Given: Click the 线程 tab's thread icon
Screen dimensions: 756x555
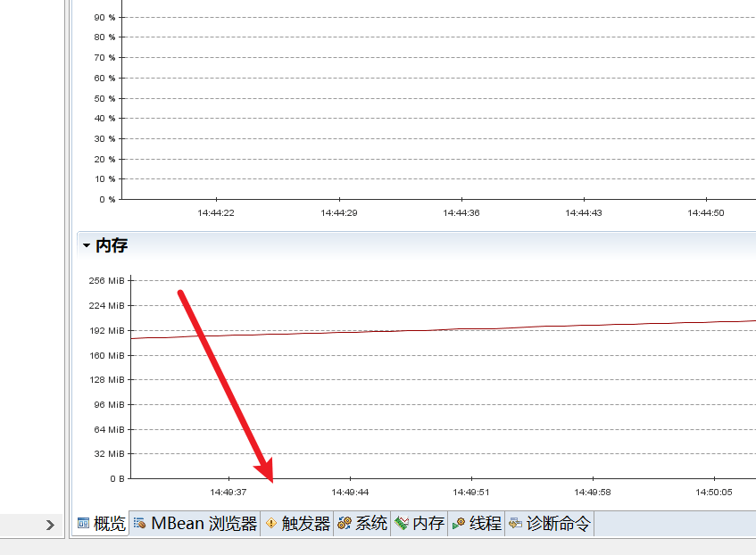Looking at the screenshot, I should [x=459, y=524].
